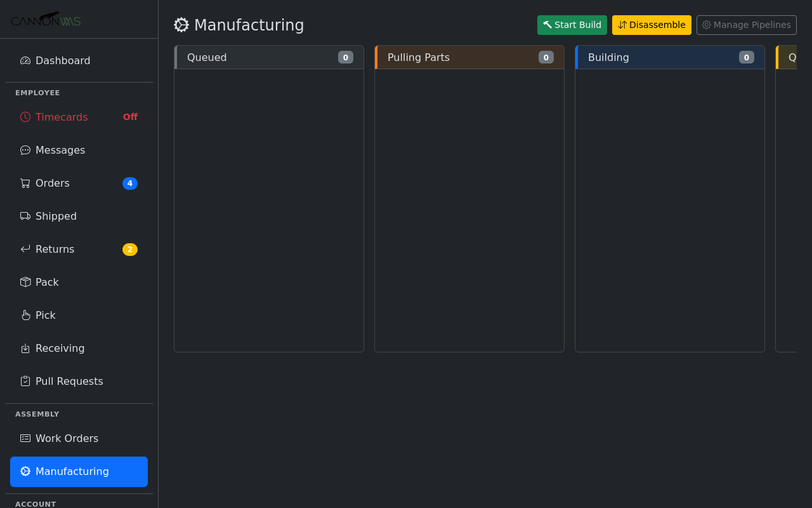The width and height of the screenshot is (812, 508).
Task: Select the Dashboard compass icon
Action: pos(25,60)
